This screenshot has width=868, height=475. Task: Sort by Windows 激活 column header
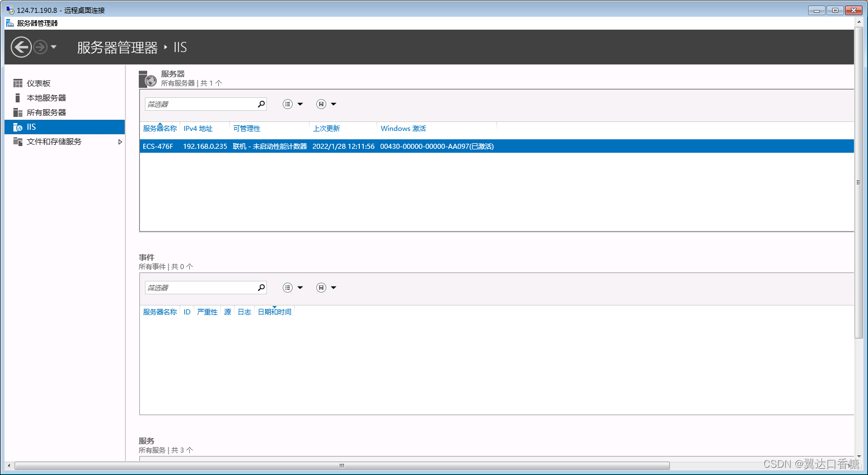point(403,129)
